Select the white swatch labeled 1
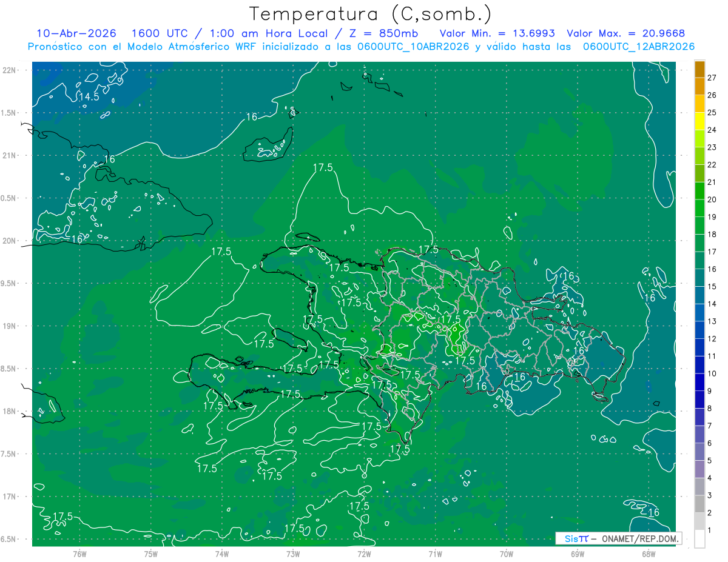Viewport: 728px width, 562px height. [x=699, y=539]
